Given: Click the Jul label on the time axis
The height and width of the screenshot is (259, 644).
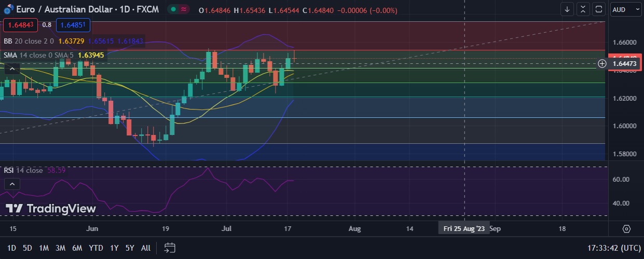Looking at the screenshot, I should (227, 228).
